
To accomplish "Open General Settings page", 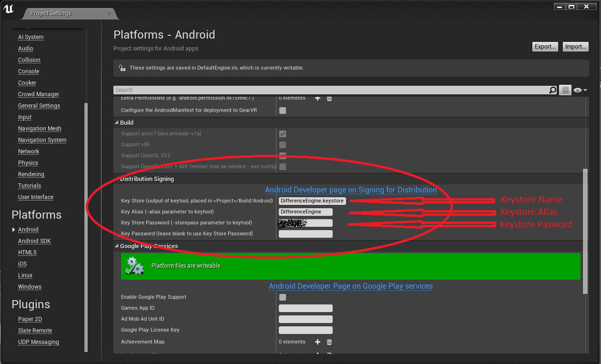I will coord(39,106).
